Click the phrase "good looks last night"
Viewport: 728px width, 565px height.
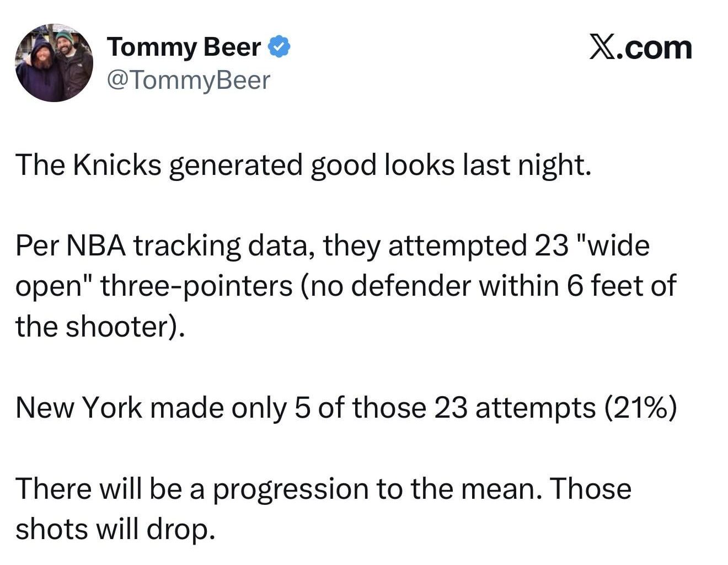pyautogui.click(x=451, y=165)
